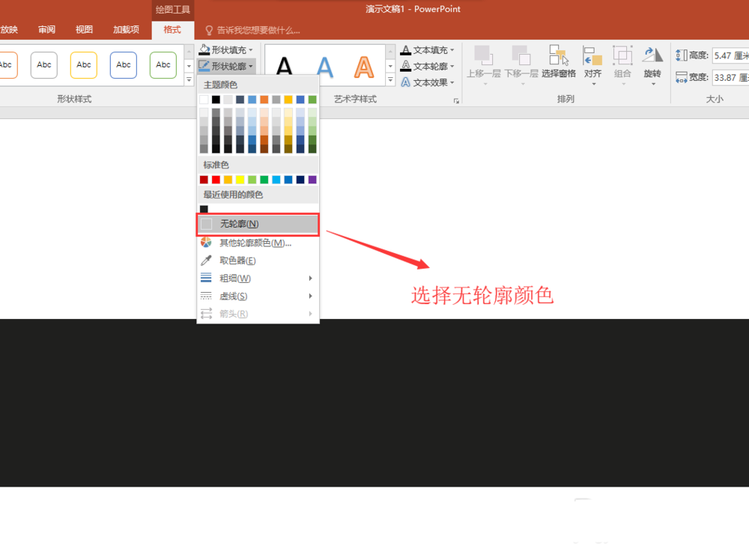Pick the standard yellow color swatch
Viewport: 749px width, 560px height.
[x=240, y=180]
